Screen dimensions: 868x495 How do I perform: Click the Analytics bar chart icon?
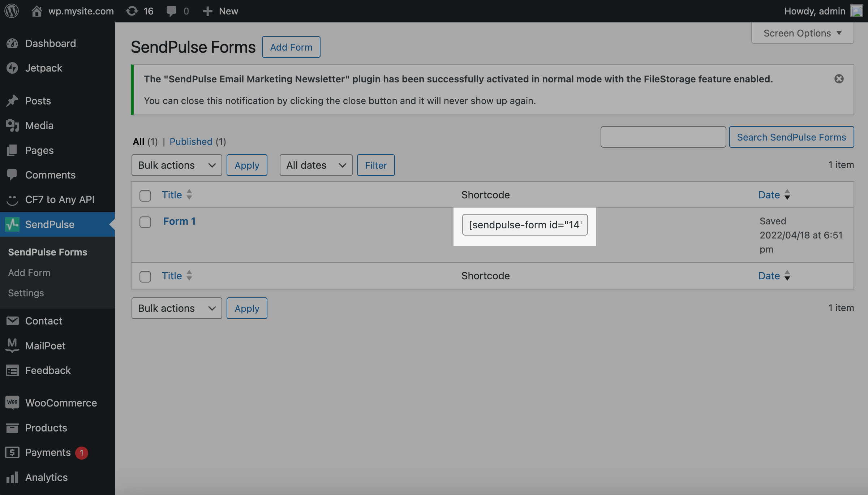pos(12,477)
